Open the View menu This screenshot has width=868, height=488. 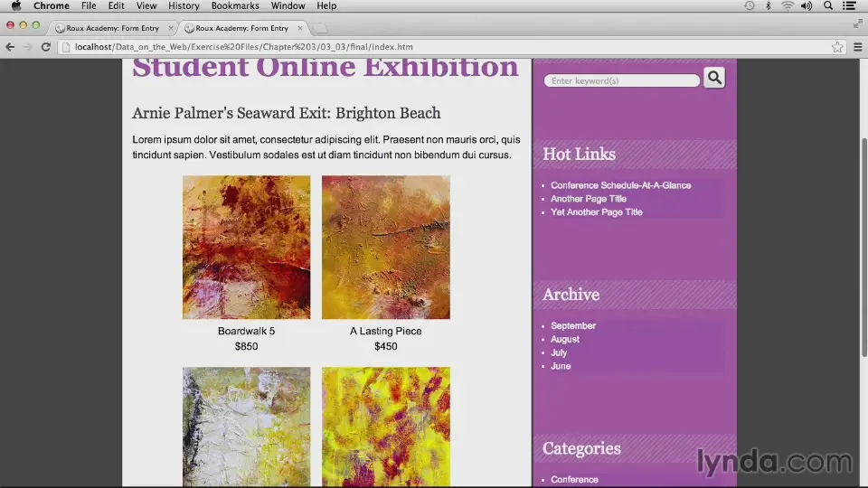coord(146,5)
